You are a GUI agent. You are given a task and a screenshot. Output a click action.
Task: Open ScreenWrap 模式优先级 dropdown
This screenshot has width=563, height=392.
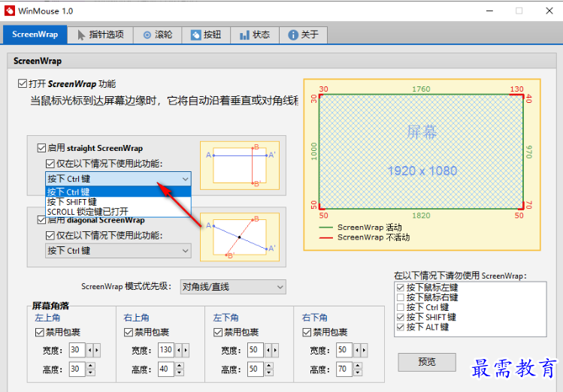233,287
